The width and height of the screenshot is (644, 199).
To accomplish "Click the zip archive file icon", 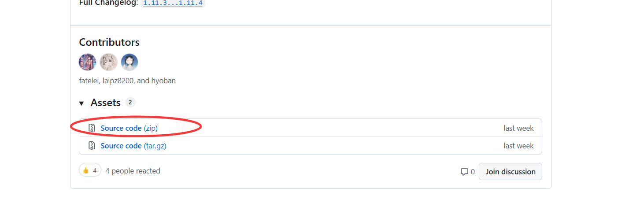I will click(92, 128).
